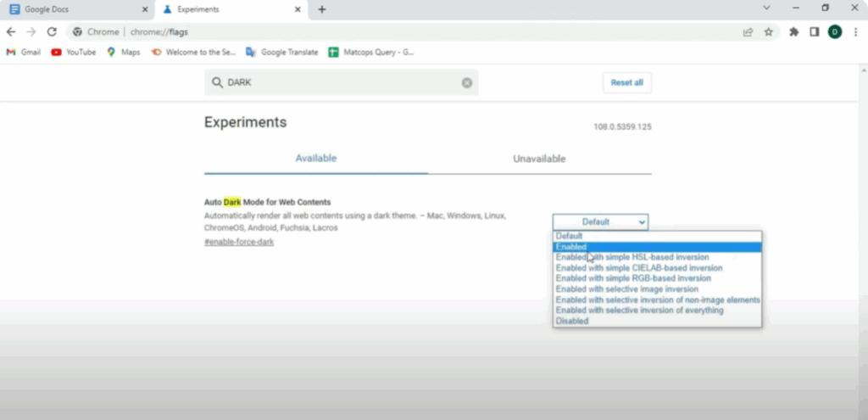Open the #enable-force-dark link
This screenshot has width=868, height=420.
[239, 242]
